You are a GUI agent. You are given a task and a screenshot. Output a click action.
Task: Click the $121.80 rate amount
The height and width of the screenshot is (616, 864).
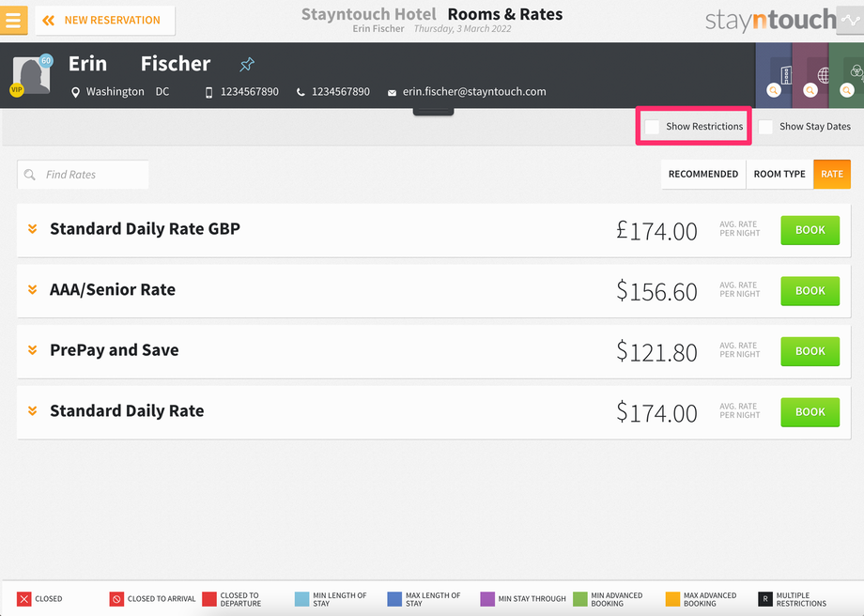(x=656, y=352)
